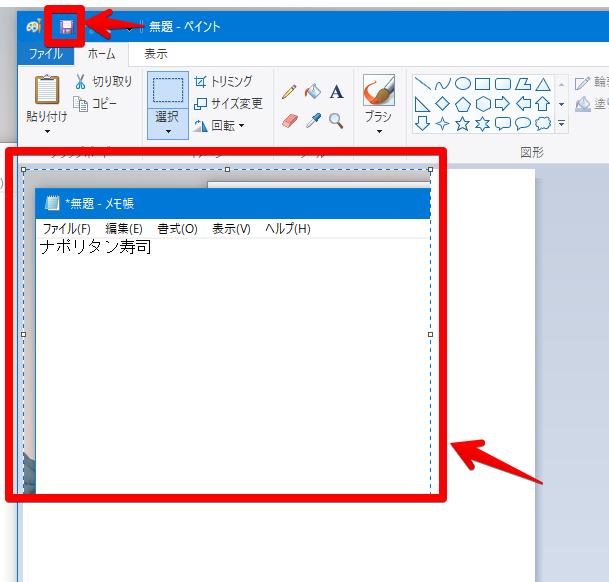Select the rectangular 選択 tool icon
Image resolution: width=609 pixels, height=582 pixels.
coord(168,90)
